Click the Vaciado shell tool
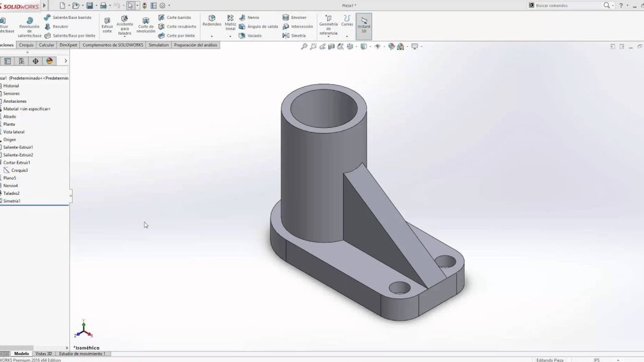Screen dimensions: 644x362 (x=250, y=35)
